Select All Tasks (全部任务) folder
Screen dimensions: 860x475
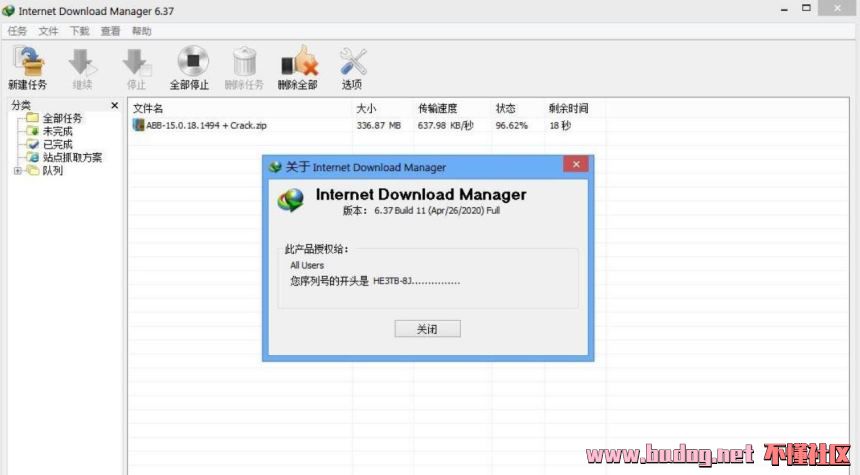[62, 118]
